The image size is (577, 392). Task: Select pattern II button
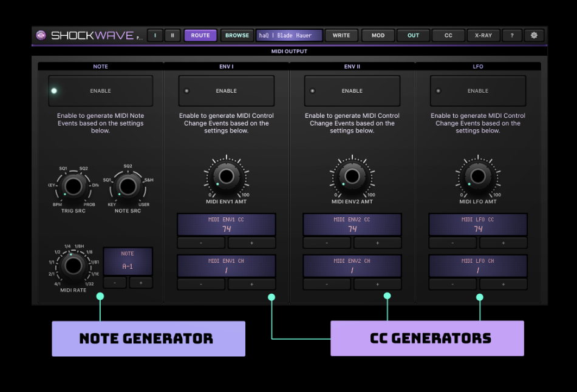pos(172,35)
